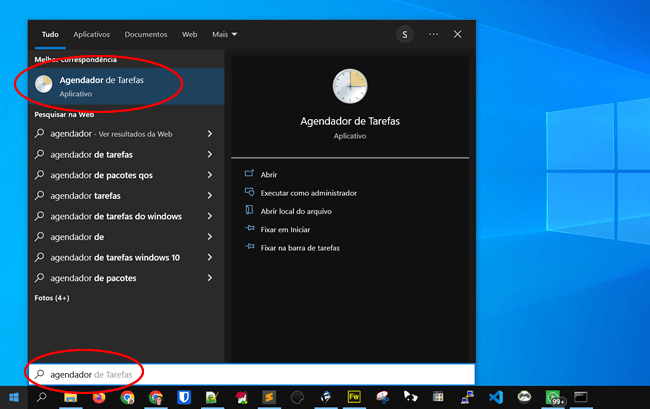Viewport: 650px width, 409px height.
Task: Switch to the Aplicativos tab
Action: (x=91, y=34)
